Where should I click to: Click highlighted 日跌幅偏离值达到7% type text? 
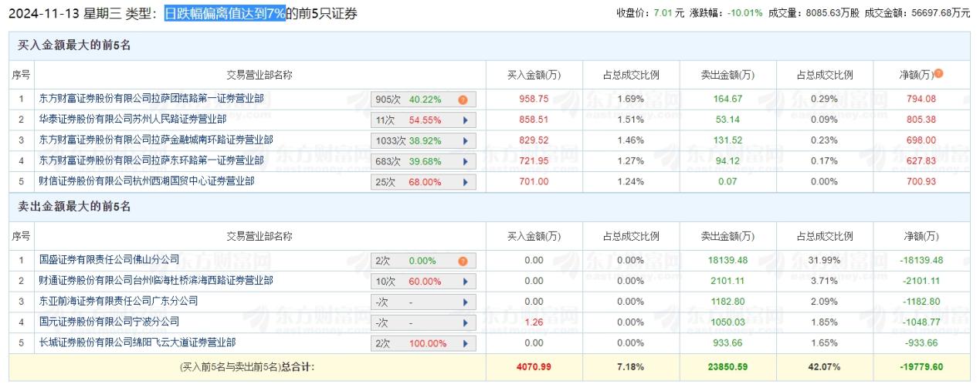tap(225, 14)
